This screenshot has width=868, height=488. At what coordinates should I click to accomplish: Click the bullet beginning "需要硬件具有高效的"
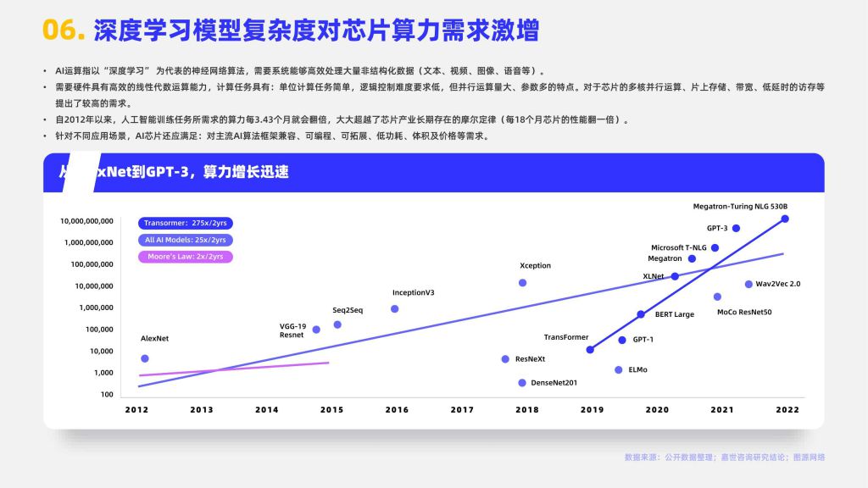click(440, 95)
